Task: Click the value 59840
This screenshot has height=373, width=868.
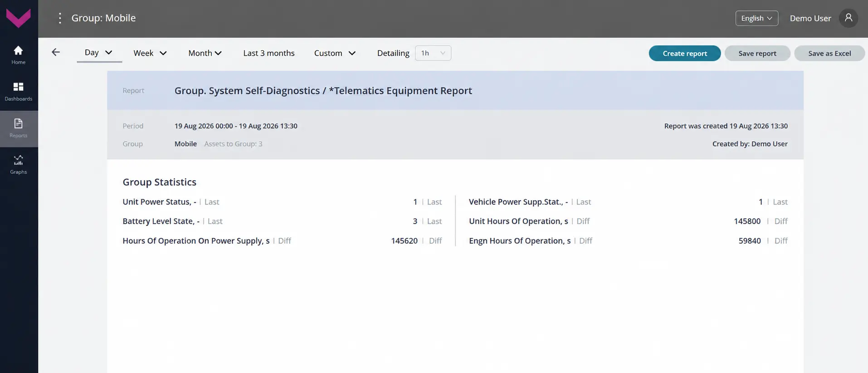Action: (750, 241)
